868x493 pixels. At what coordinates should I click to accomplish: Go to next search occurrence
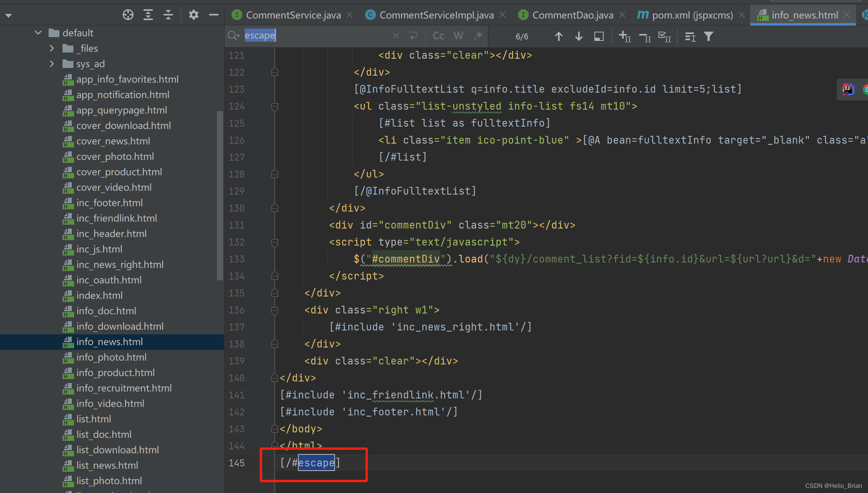point(579,36)
